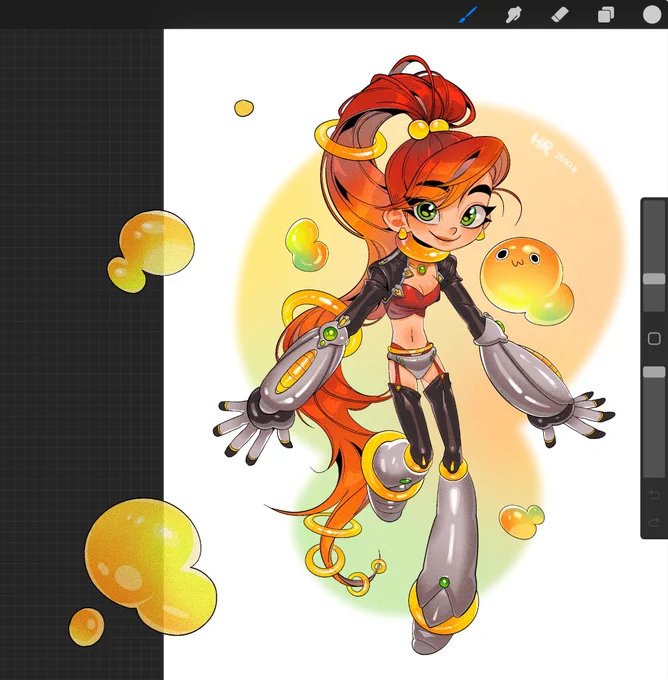The image size is (668, 680).
Task: Open the active color picker circle
Action: point(652,14)
